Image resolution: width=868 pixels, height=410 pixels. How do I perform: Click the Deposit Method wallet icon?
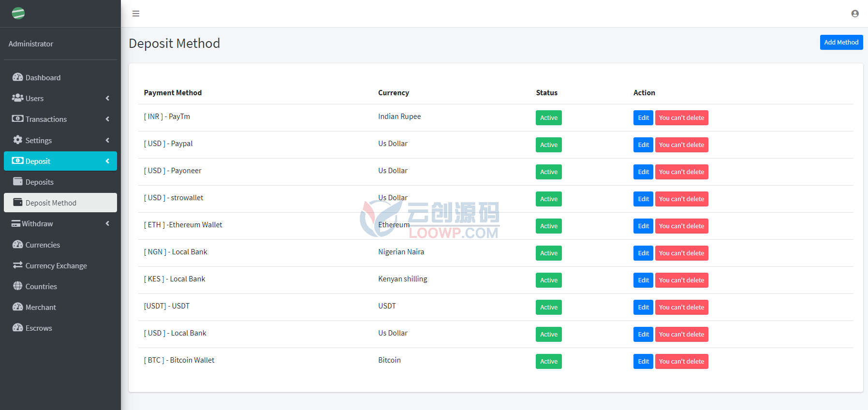pos(18,203)
